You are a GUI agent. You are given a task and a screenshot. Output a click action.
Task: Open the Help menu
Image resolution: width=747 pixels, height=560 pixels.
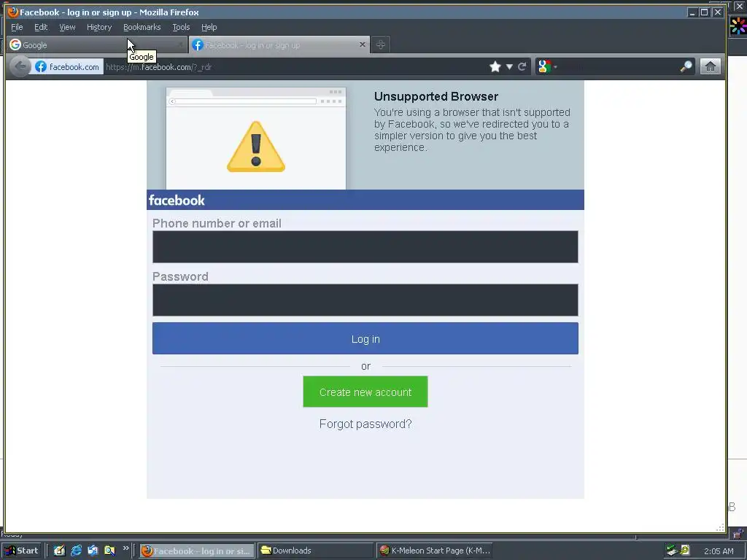[x=209, y=27]
